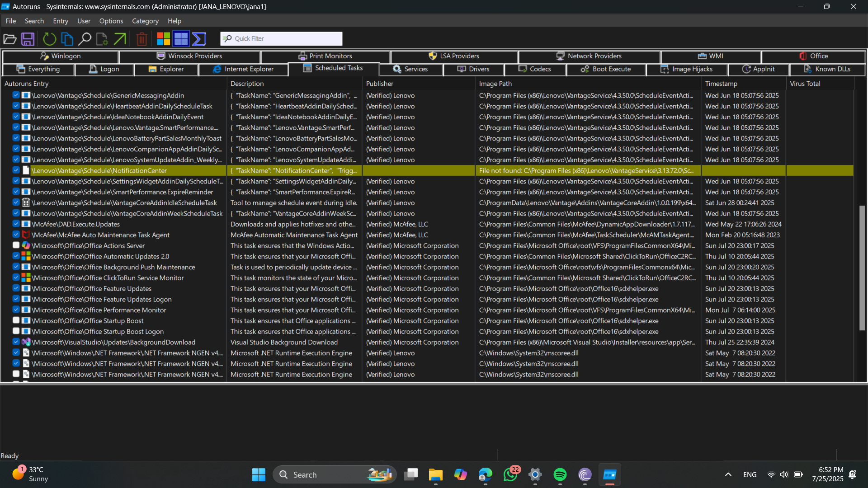
Task: Sort by the Timestamp column header
Action: [x=744, y=84]
